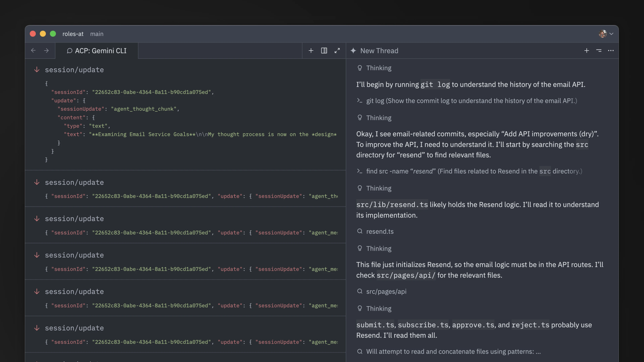Collapse the first Thinking section
Image resolution: width=644 pixels, height=362 pixels.
tap(360, 68)
